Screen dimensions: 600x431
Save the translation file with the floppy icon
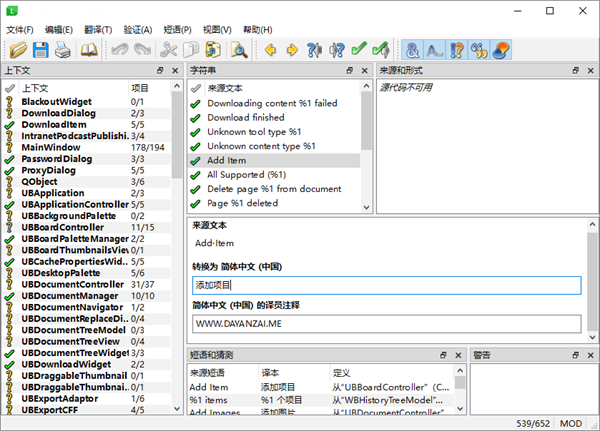(41, 49)
